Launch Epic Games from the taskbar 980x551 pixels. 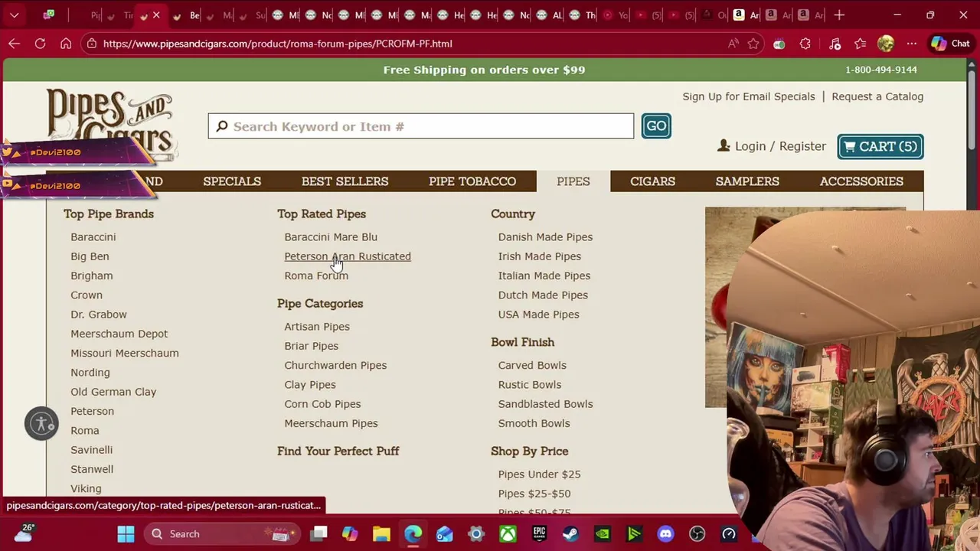[x=539, y=533]
